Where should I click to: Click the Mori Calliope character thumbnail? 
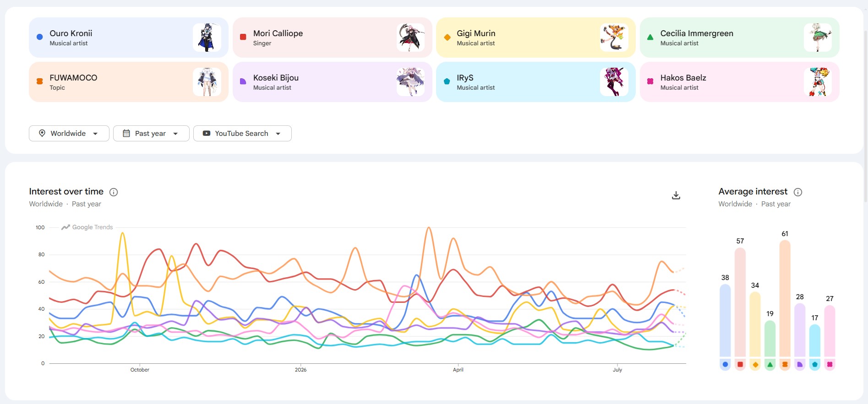(x=411, y=38)
